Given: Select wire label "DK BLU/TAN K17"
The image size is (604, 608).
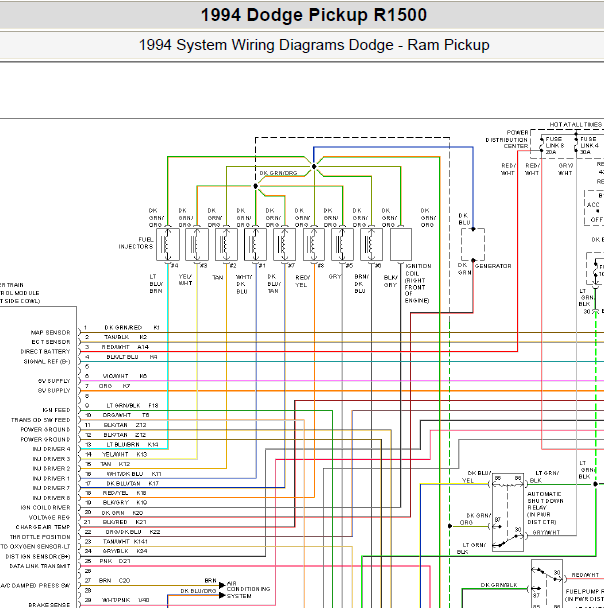Looking at the screenshot, I should tap(132, 484).
